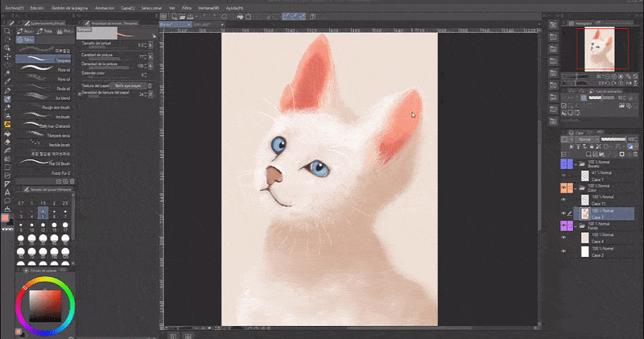
Task: Collapse the Boceto layer folder
Action: pyautogui.click(x=576, y=164)
